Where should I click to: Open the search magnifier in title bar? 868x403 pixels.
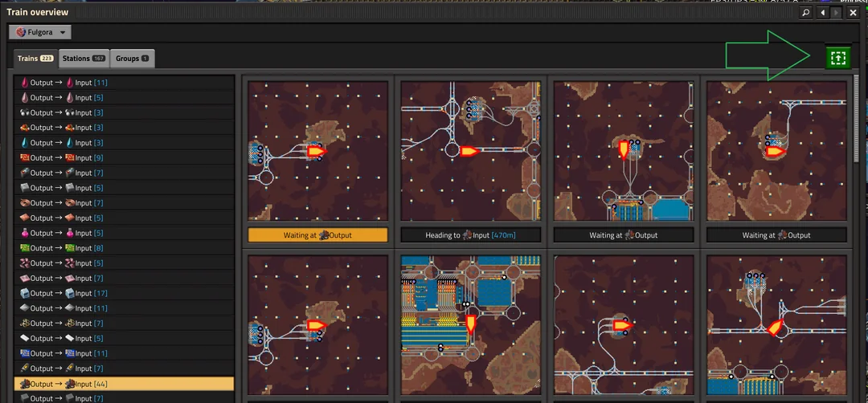806,12
